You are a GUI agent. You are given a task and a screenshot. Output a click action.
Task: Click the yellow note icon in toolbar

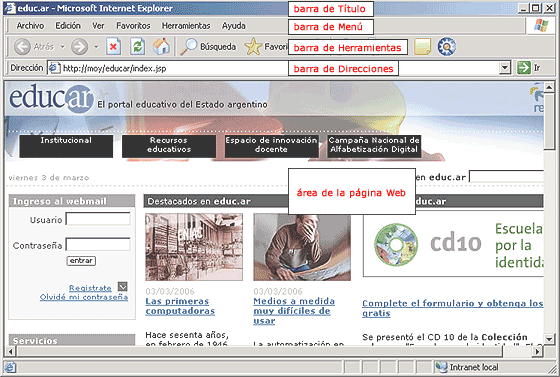coord(422,47)
